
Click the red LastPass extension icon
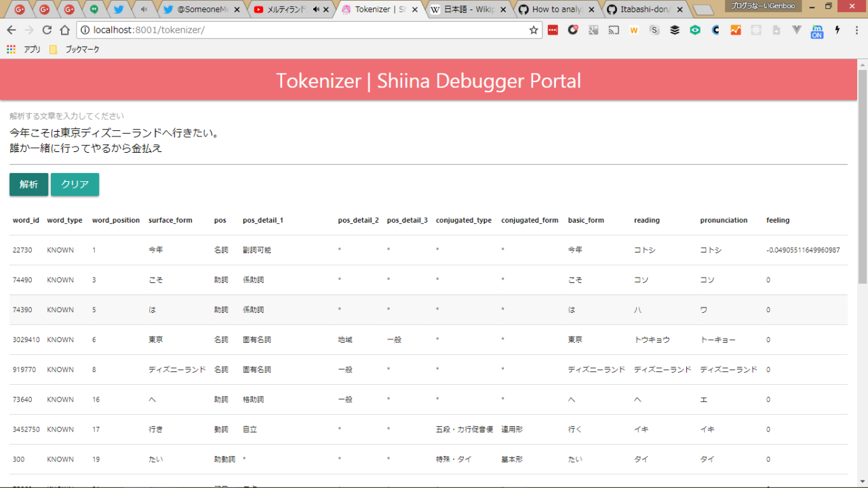(553, 31)
